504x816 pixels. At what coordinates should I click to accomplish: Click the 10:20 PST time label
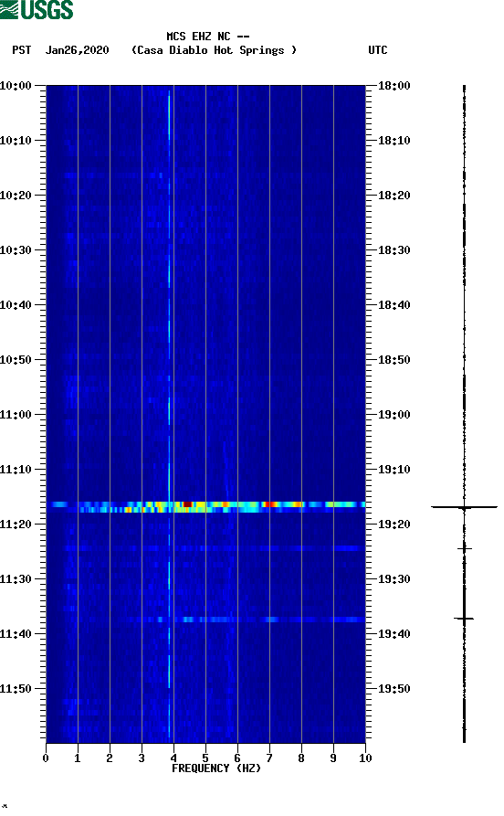16,196
